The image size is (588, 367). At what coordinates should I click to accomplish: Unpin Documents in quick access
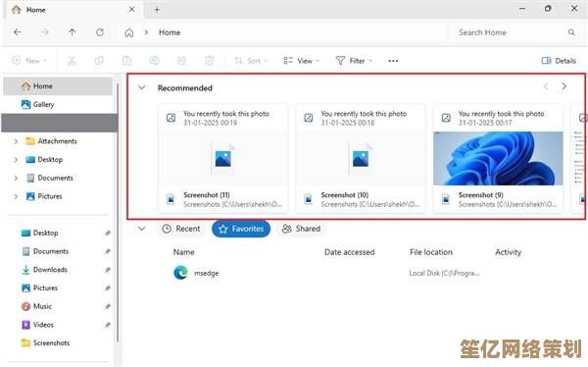tap(108, 251)
